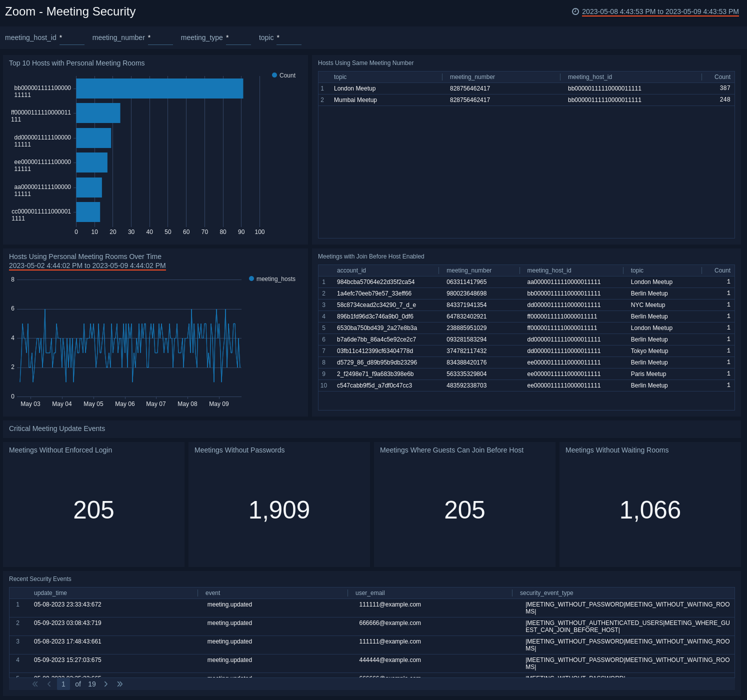Return to the previous security events page
Image resolution: width=747 pixels, height=700 pixels.
(49, 684)
